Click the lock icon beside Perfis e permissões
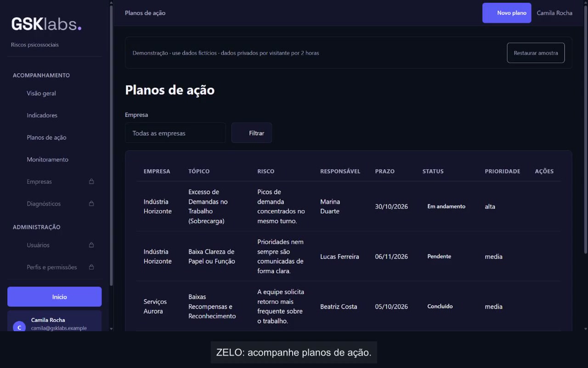Viewport: 588px width, 368px height. click(91, 267)
